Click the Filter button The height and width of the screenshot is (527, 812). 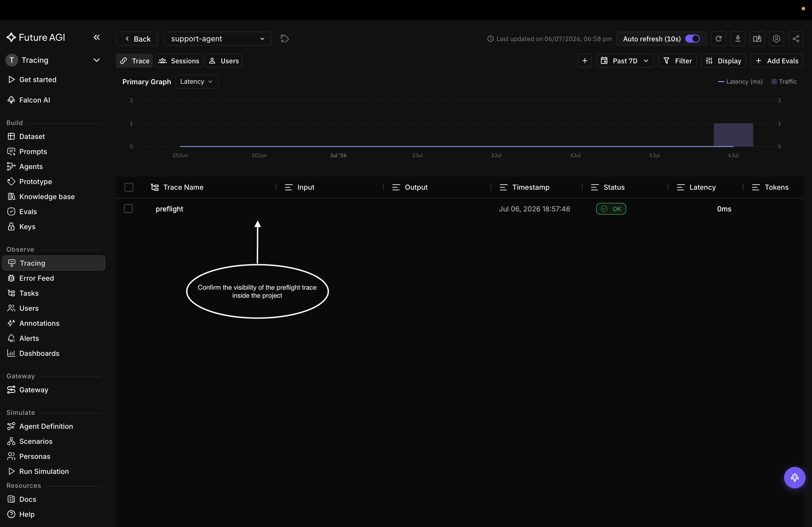coord(677,61)
